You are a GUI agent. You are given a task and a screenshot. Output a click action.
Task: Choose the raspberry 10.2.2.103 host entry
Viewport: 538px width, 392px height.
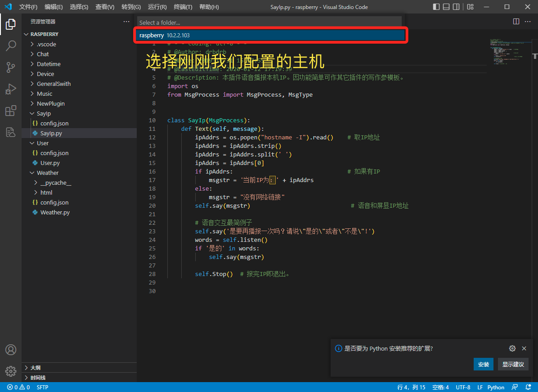[x=271, y=36]
